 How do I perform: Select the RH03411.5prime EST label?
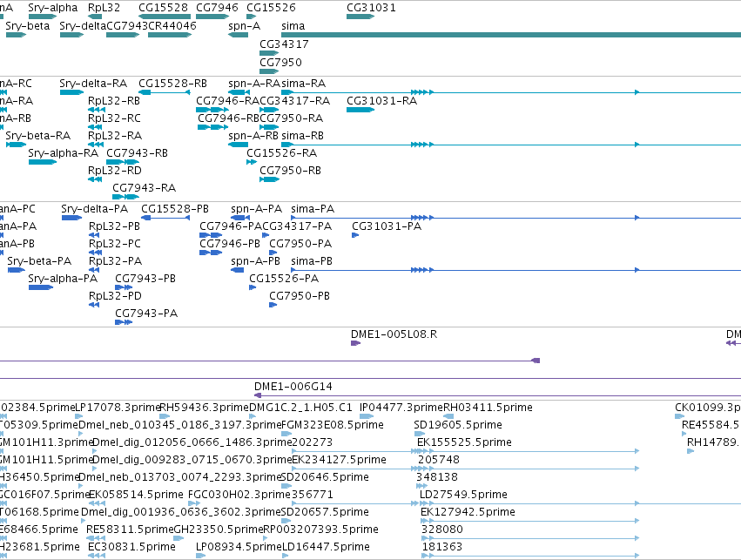click(488, 408)
